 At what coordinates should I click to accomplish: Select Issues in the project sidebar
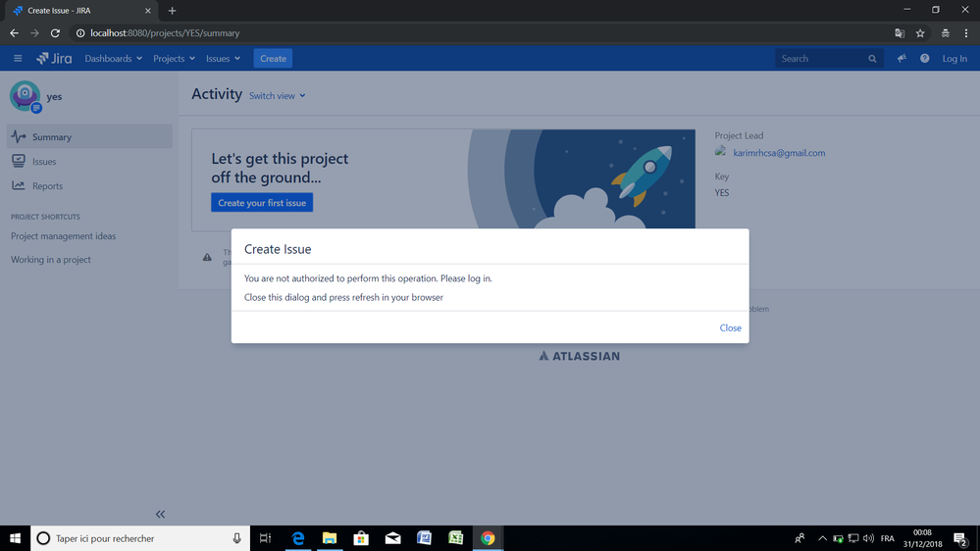89,161
